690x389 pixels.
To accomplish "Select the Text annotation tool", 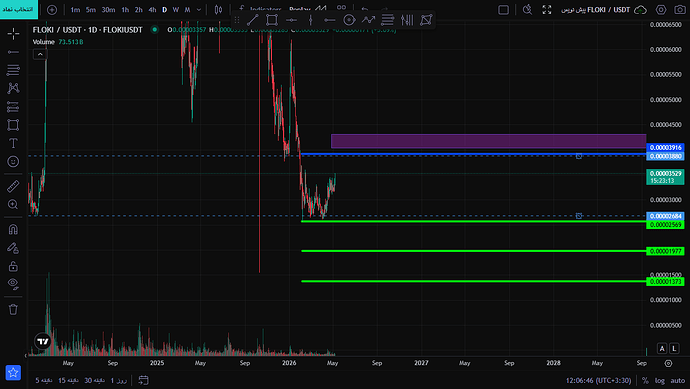I will [13, 143].
